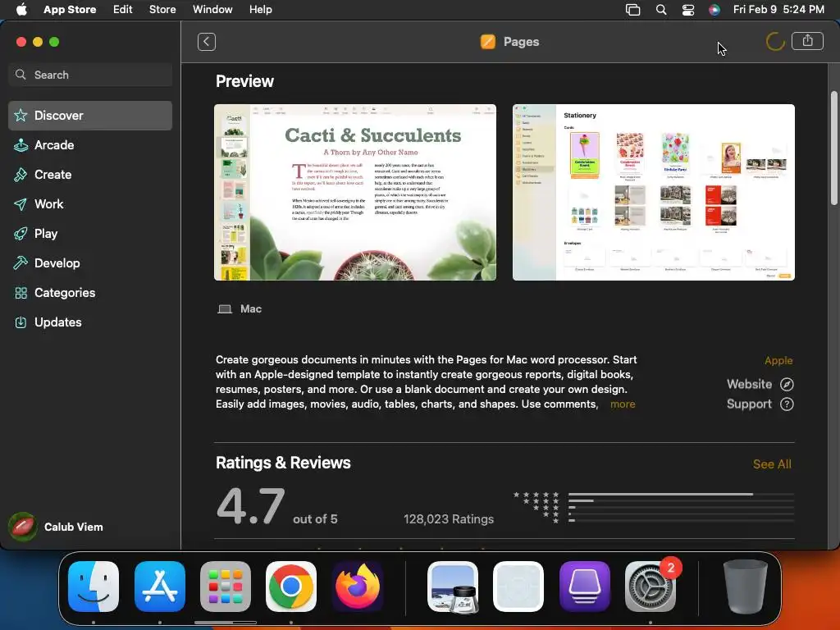Open Updates in the sidebar
The image size is (840, 630).
tap(90, 322)
